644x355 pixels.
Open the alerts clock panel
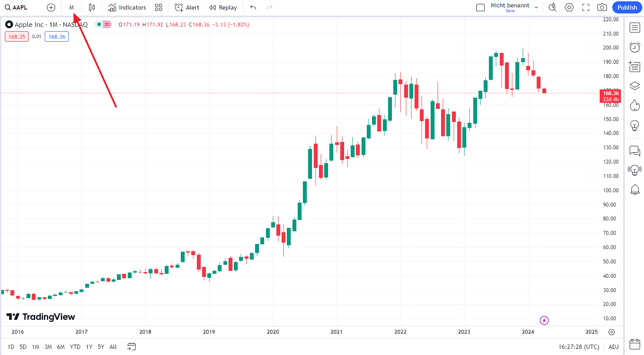tap(635, 47)
